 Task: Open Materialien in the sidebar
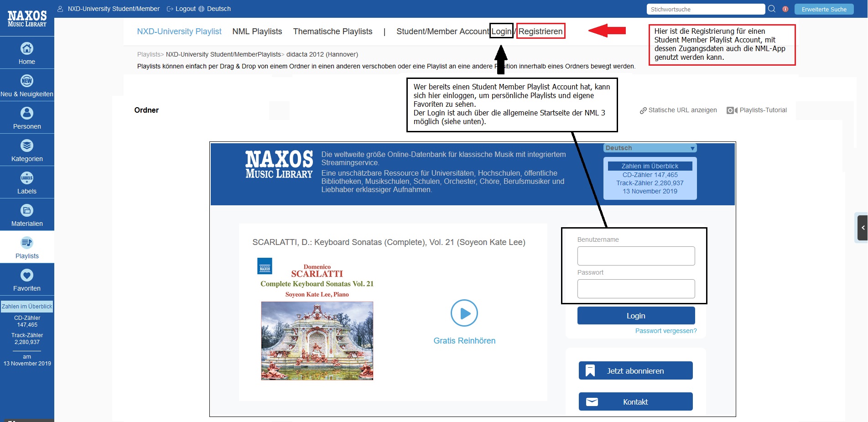(x=27, y=215)
